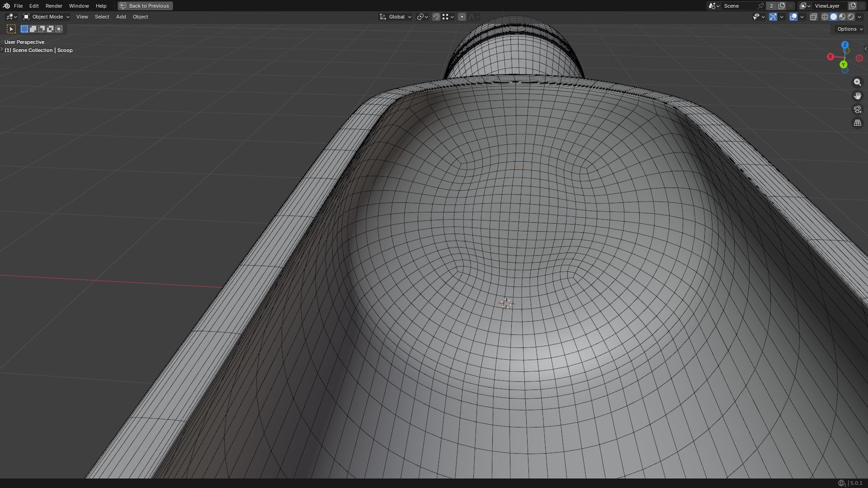The image size is (868, 488).
Task: Set selection mode to Invert
Action: (50, 29)
